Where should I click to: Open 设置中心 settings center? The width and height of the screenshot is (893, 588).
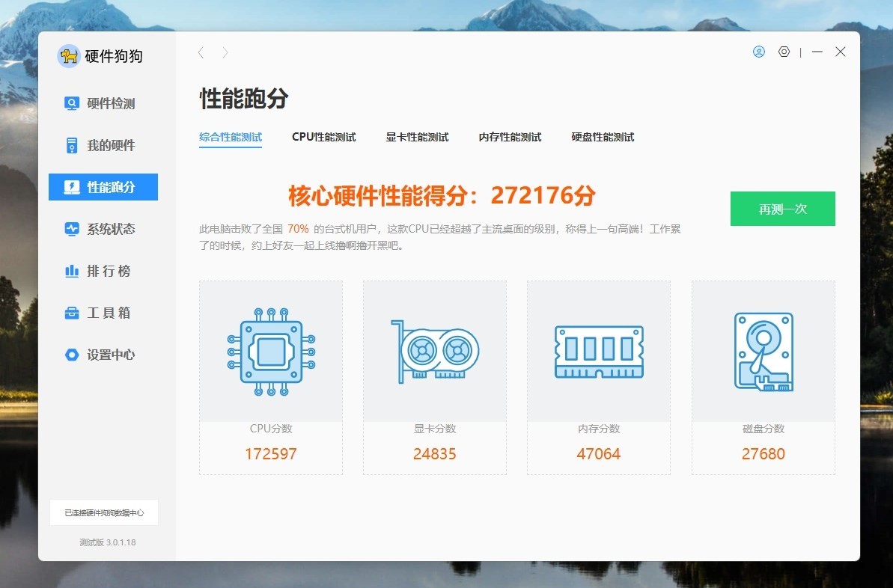click(101, 355)
